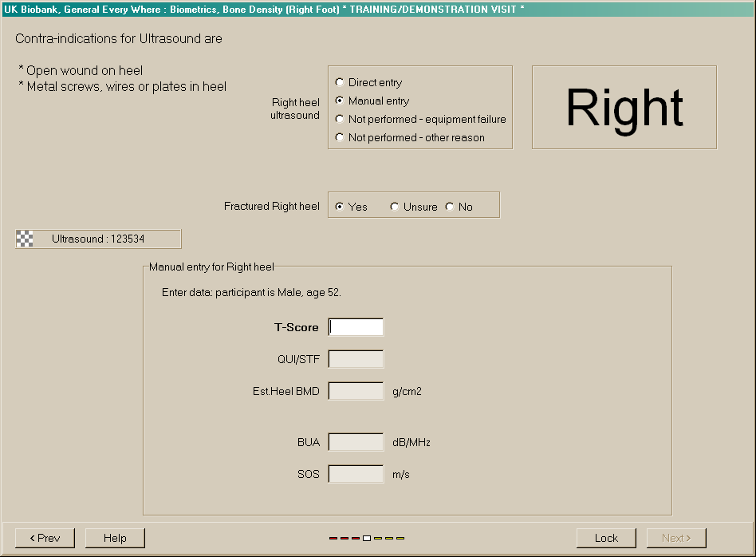Viewport: 756px width, 557px height.
Task: Click the SOS m/s input field
Action: 356,474
